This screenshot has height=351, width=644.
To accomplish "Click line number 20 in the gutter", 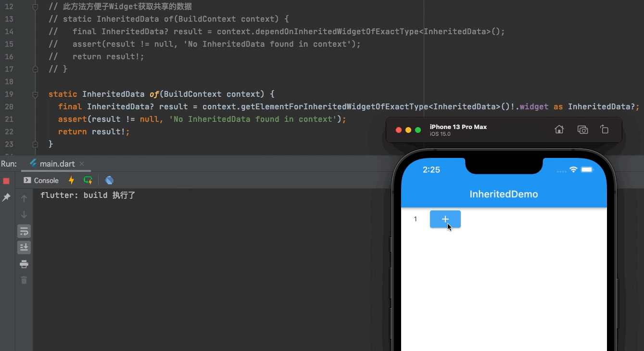I will [9, 106].
